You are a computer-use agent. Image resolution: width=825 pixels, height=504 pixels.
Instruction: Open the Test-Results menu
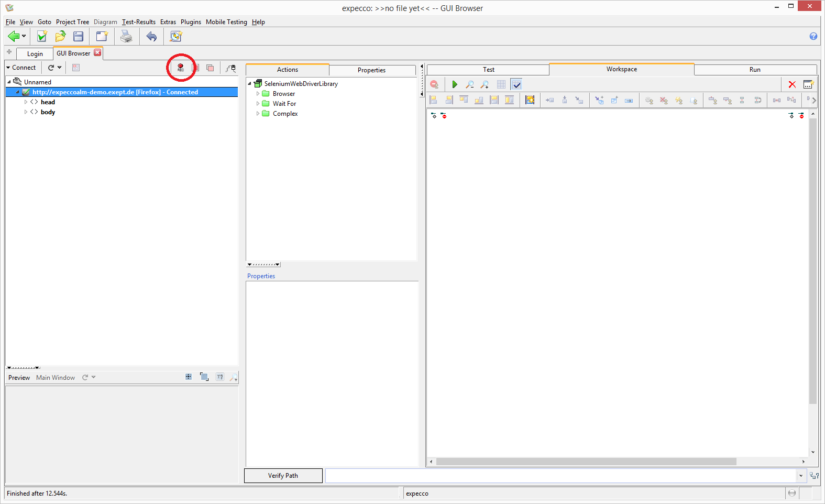[x=139, y=22]
